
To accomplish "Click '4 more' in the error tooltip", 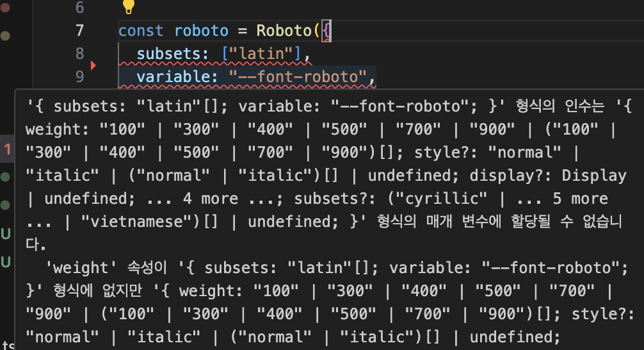I will tap(210, 199).
